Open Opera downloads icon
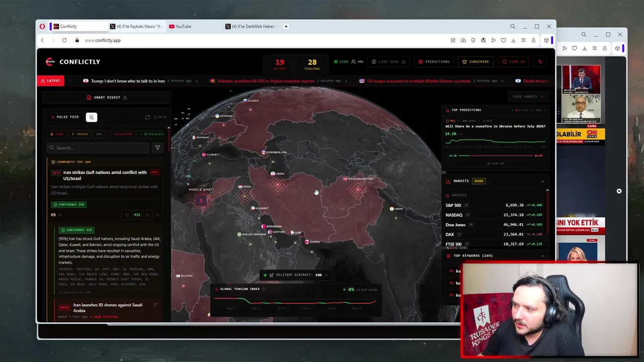644x362 pixels. coord(513,40)
